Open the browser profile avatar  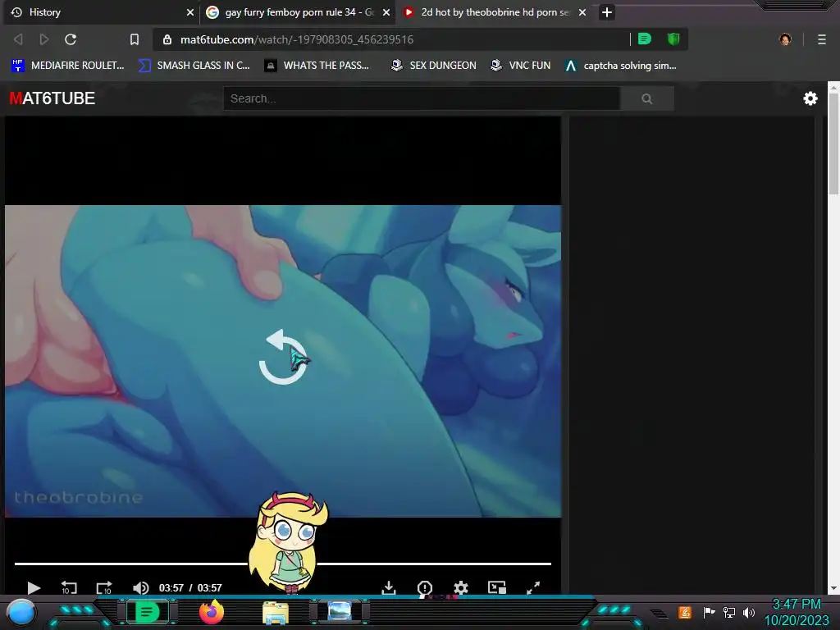(x=785, y=39)
